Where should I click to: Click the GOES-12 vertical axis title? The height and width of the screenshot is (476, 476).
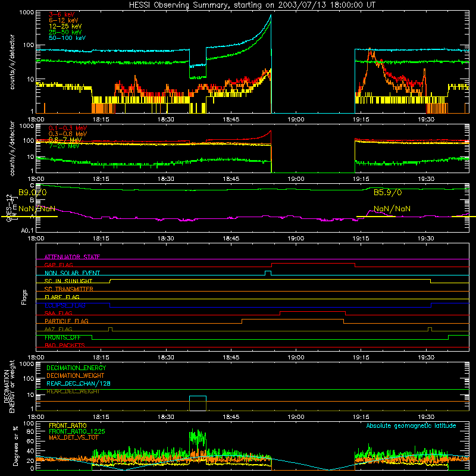tap(11, 208)
